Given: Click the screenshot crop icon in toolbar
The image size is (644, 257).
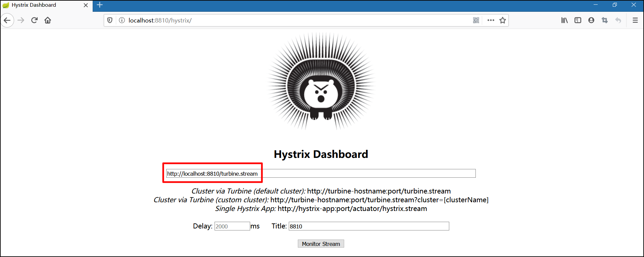Looking at the screenshot, I should click(605, 20).
